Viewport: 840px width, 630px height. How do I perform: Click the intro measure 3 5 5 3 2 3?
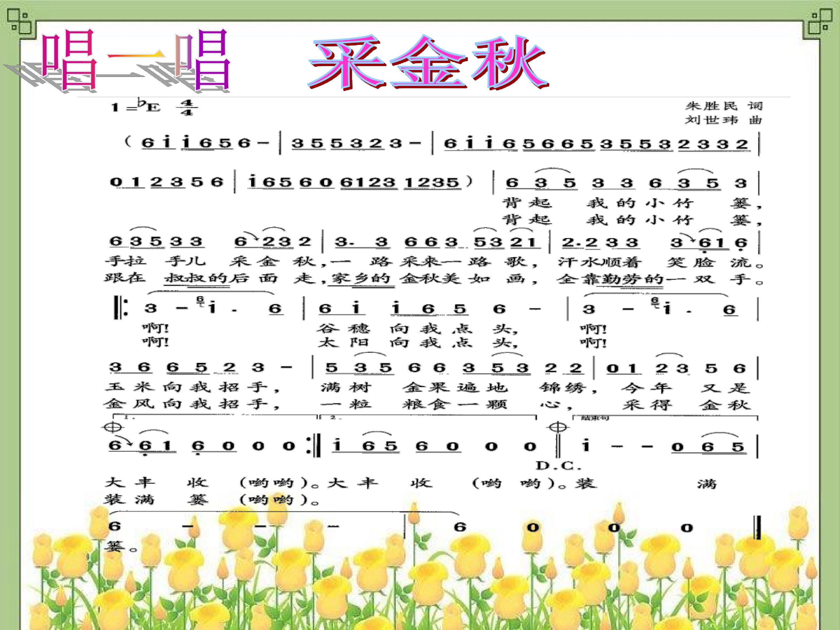(346, 143)
